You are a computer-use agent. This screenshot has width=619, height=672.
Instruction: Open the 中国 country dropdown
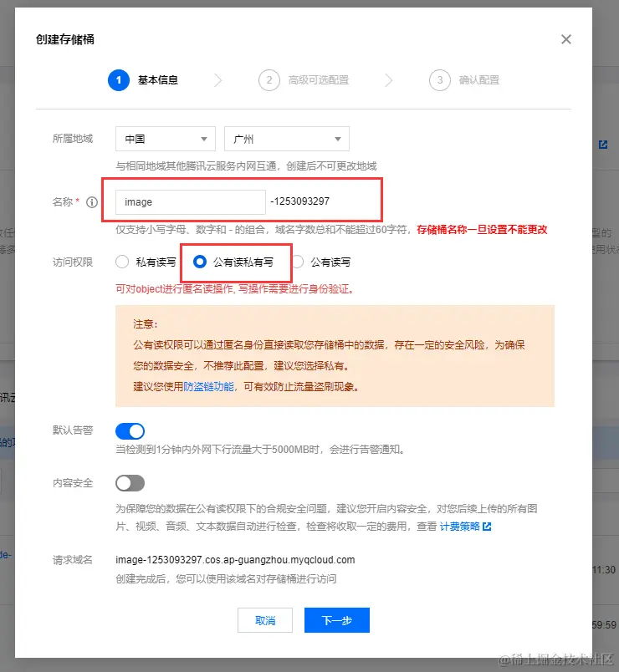coord(166,139)
